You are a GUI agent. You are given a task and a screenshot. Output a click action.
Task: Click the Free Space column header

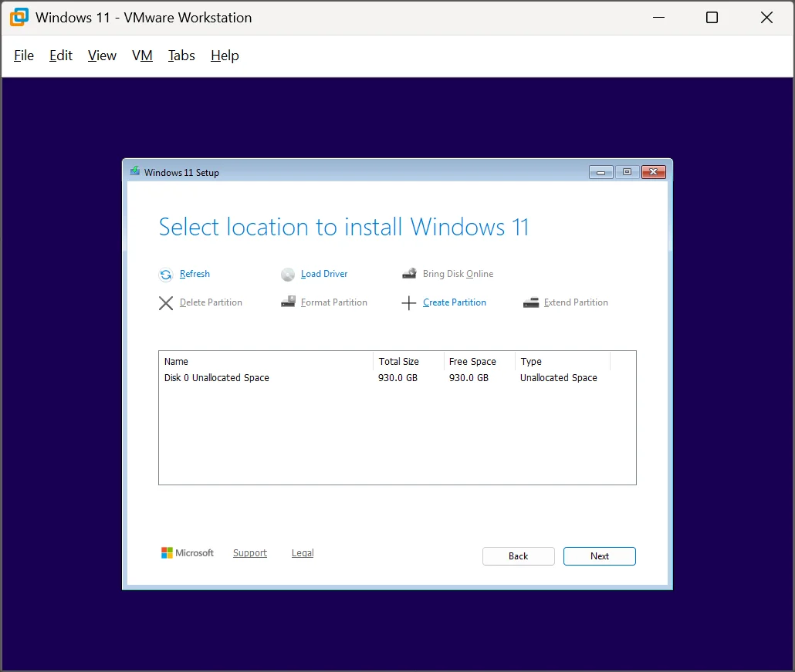479,361
